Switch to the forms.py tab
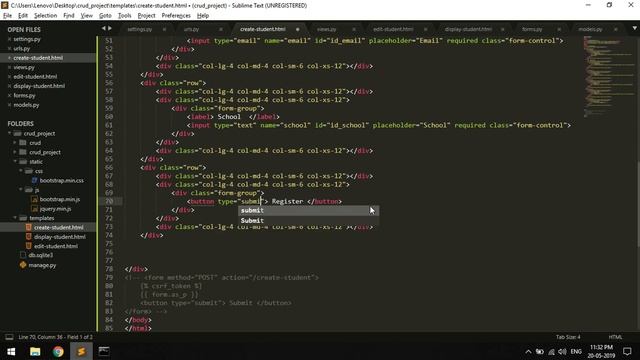The width and height of the screenshot is (640, 360). (532, 29)
